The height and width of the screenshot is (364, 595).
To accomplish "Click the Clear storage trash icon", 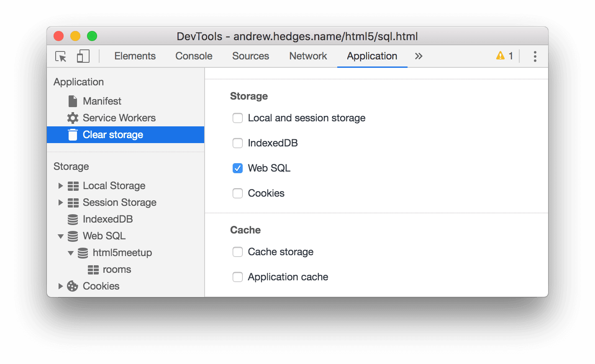I will pos(72,134).
